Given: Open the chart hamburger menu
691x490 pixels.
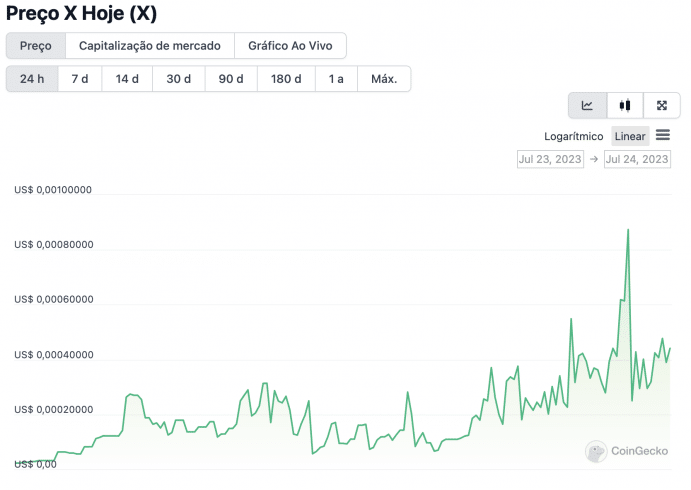Looking at the screenshot, I should tap(663, 135).
